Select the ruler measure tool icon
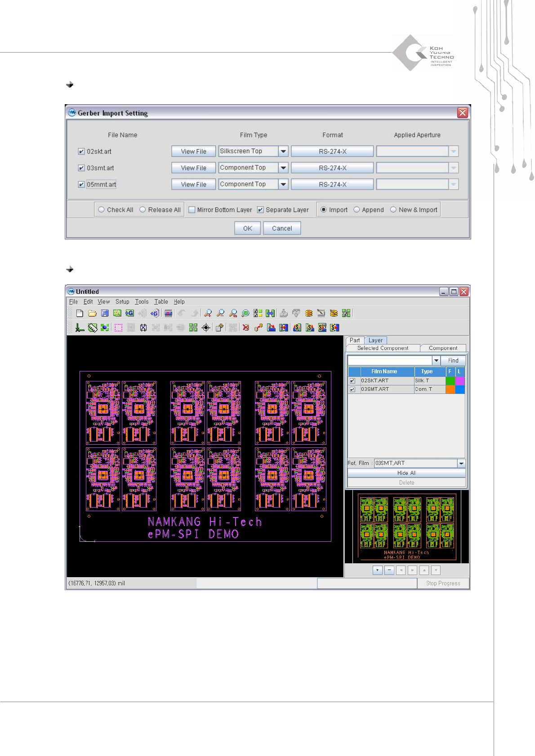The height and width of the screenshot is (756, 535). point(93,328)
